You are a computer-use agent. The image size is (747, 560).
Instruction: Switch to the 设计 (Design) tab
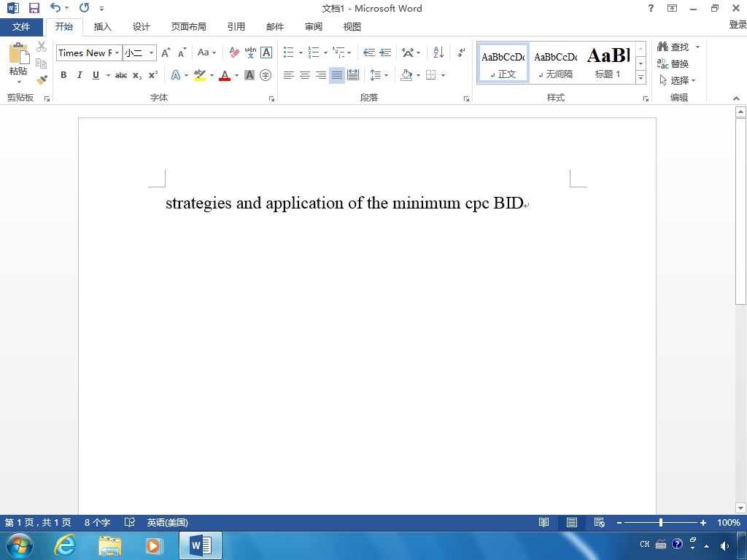click(141, 27)
